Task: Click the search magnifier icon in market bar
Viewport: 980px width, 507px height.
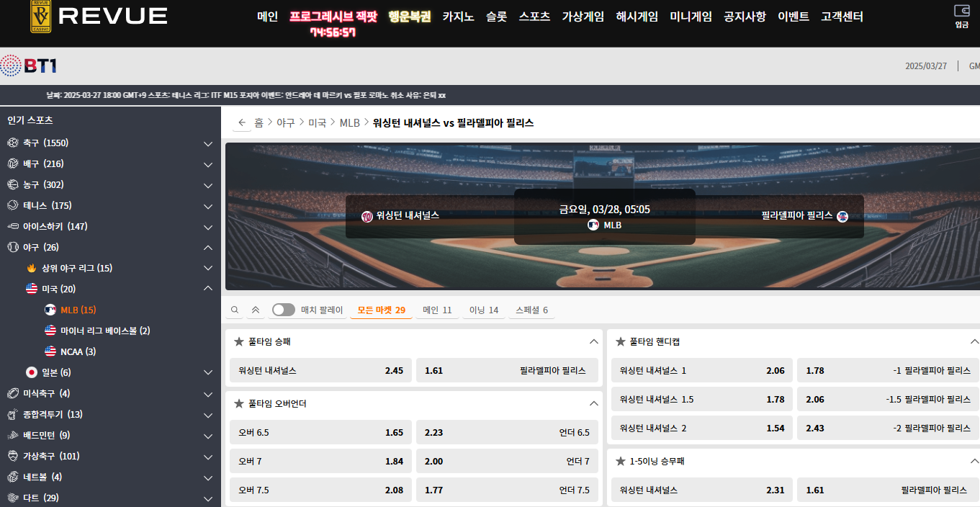Action: click(235, 310)
